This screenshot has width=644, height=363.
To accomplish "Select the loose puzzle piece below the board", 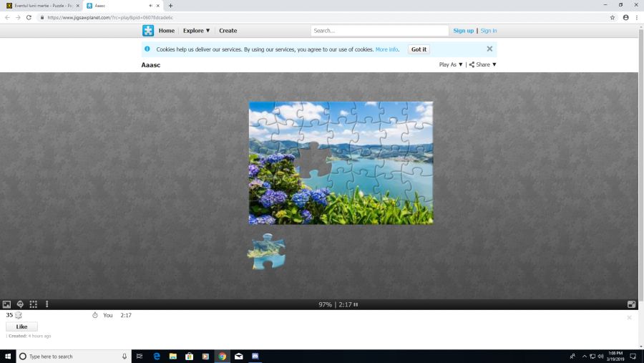I will [x=266, y=252].
